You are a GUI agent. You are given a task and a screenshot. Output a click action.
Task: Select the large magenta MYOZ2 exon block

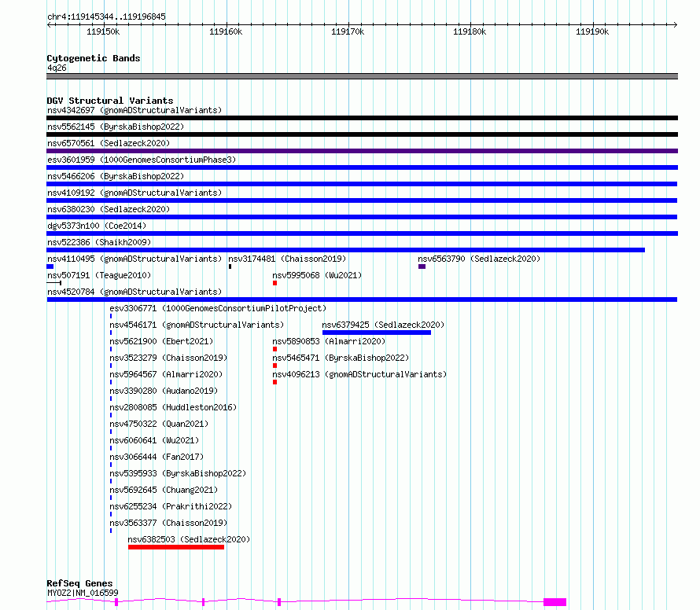pyautogui.click(x=555, y=602)
